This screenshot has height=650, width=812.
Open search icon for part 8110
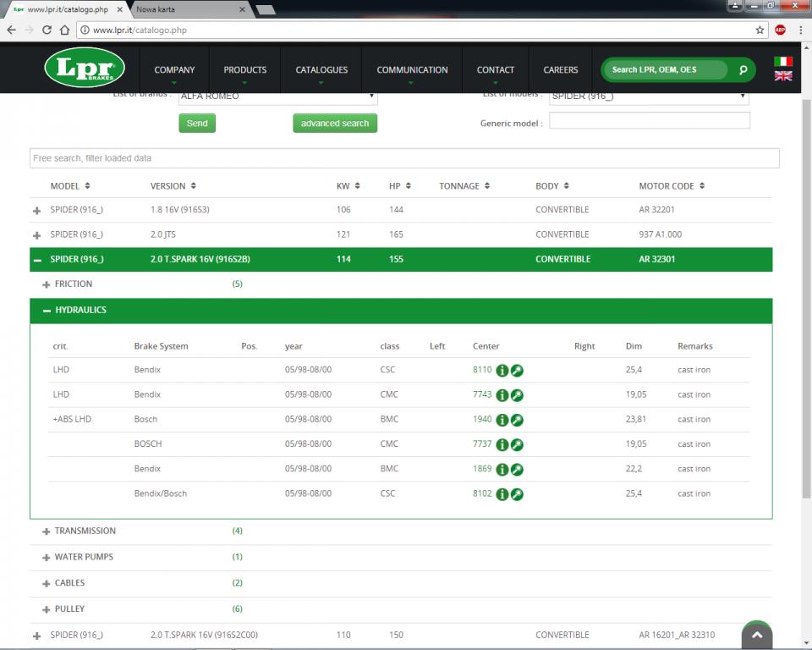pyautogui.click(x=517, y=370)
